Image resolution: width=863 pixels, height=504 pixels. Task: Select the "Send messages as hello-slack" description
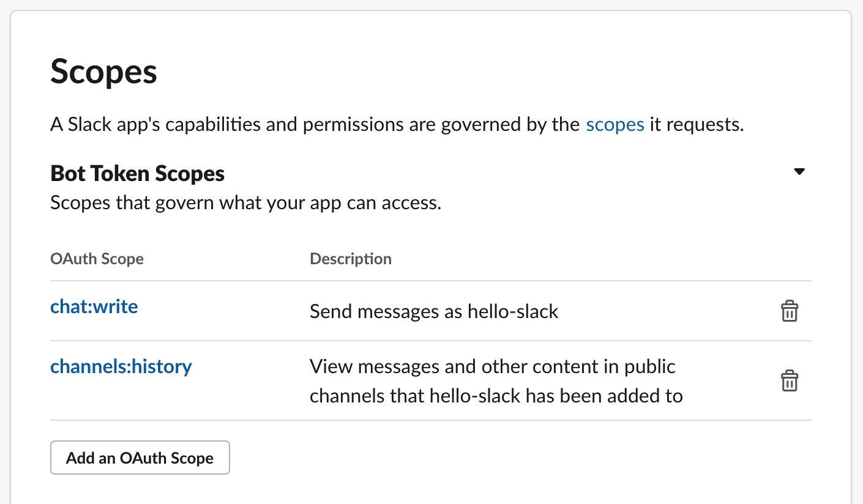click(434, 311)
